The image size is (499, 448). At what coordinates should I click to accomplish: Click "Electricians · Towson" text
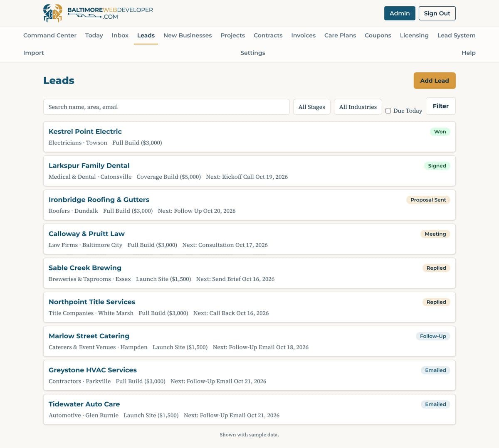(78, 143)
